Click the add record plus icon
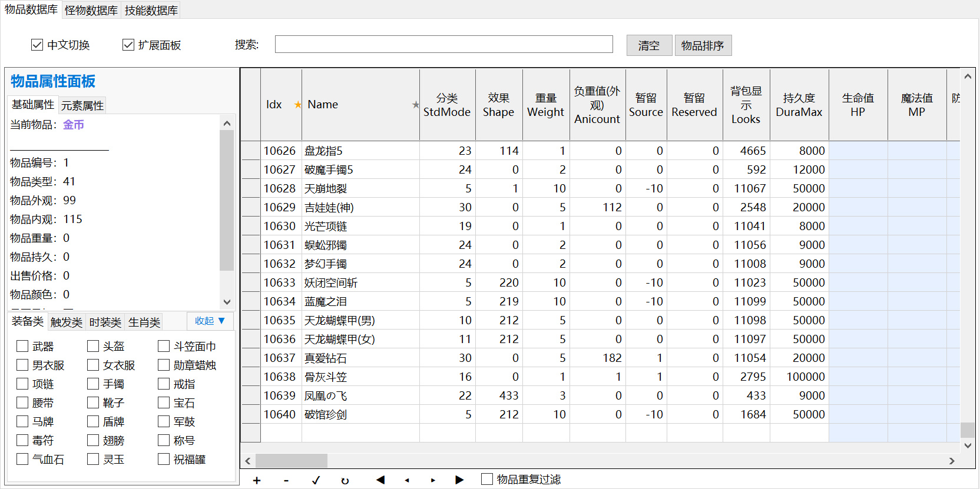 (x=257, y=480)
